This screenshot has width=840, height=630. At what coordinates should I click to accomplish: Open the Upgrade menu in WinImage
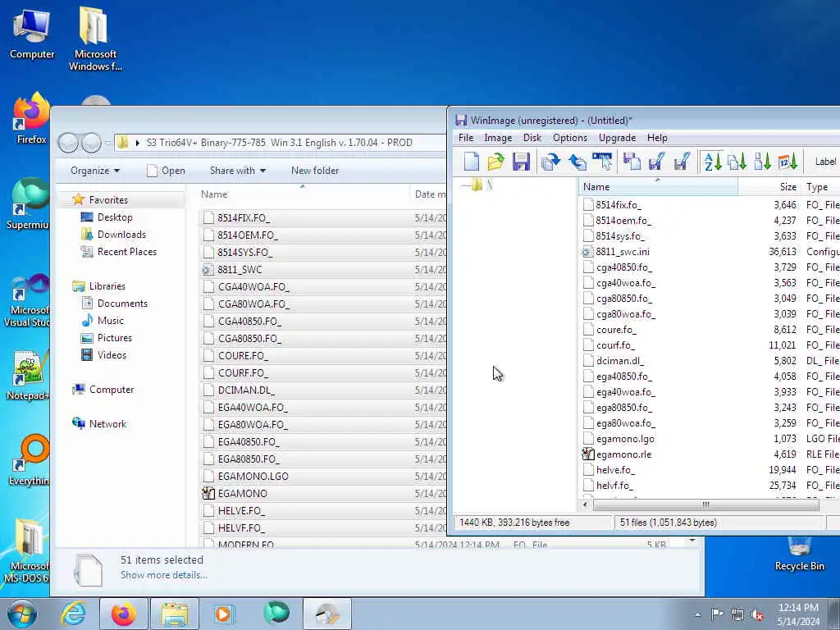[617, 138]
